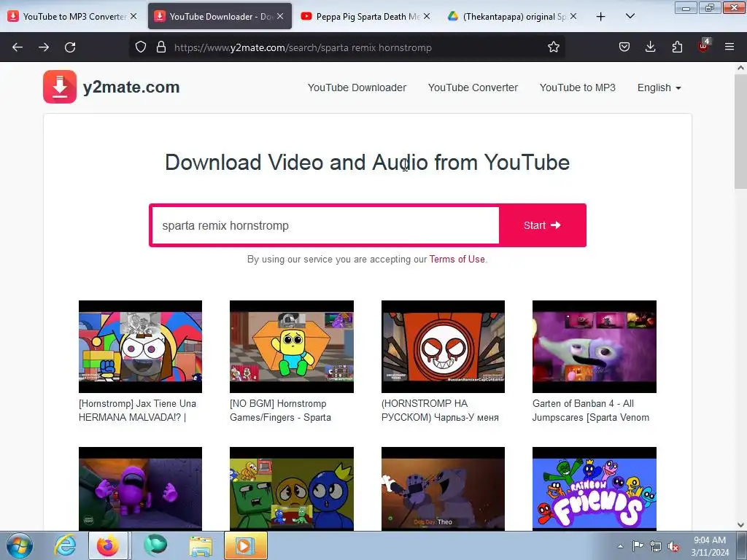Go back with browser back arrow

[18, 47]
